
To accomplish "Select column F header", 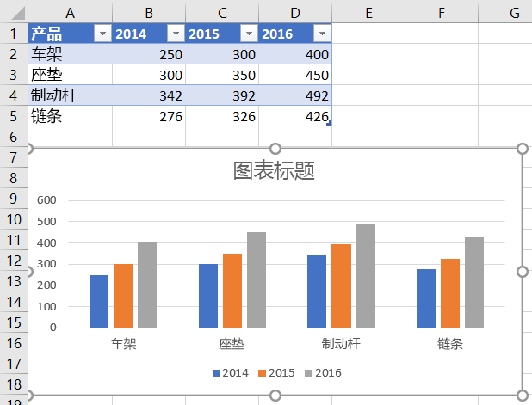I will [x=442, y=13].
